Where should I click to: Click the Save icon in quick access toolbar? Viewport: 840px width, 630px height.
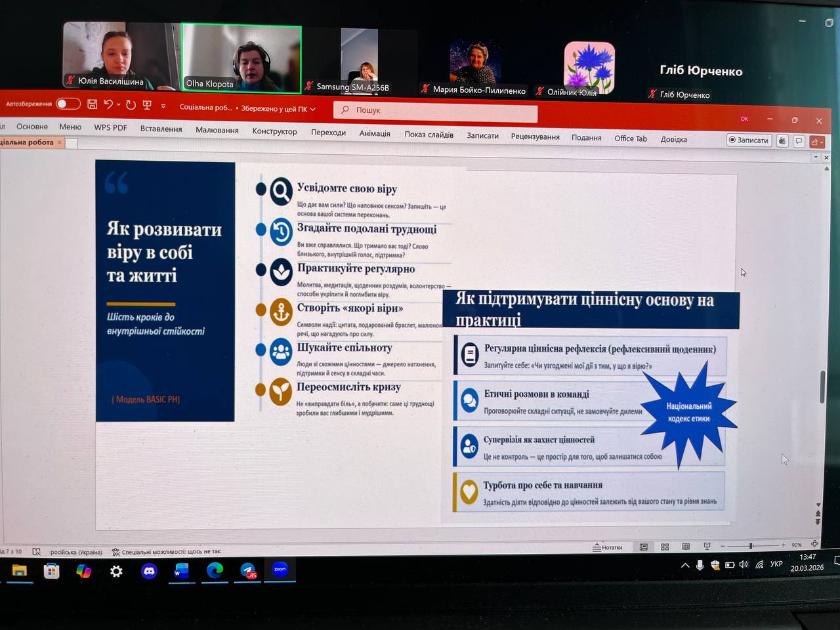(x=93, y=104)
